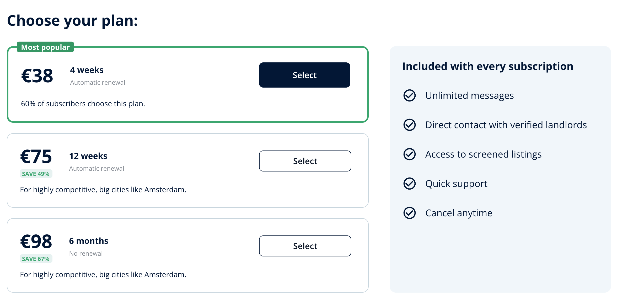The height and width of the screenshot is (301, 644).
Task: Click the checkmark beside verified landlords contact
Action: (x=409, y=125)
